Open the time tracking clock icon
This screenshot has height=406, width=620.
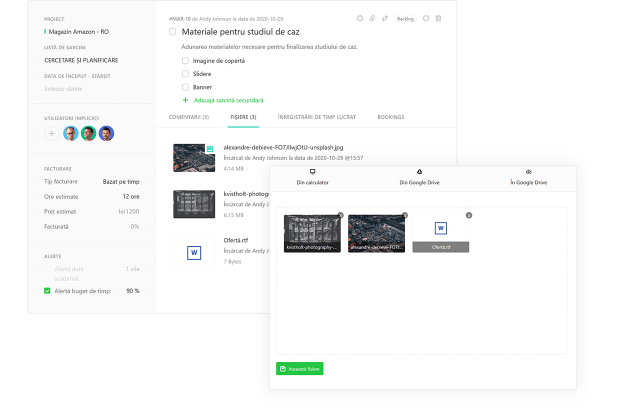click(x=359, y=19)
